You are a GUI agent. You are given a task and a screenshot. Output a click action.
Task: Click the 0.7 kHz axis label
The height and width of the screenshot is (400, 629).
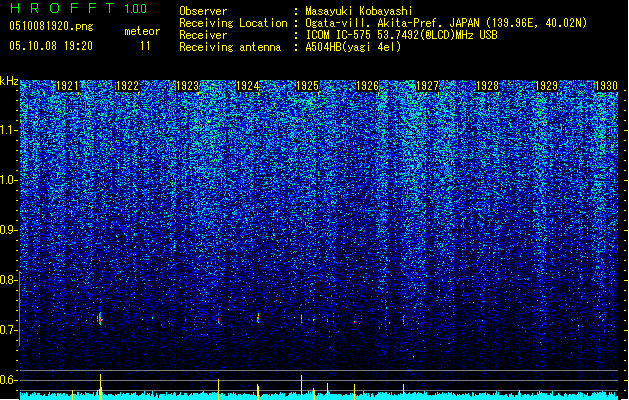[8, 330]
